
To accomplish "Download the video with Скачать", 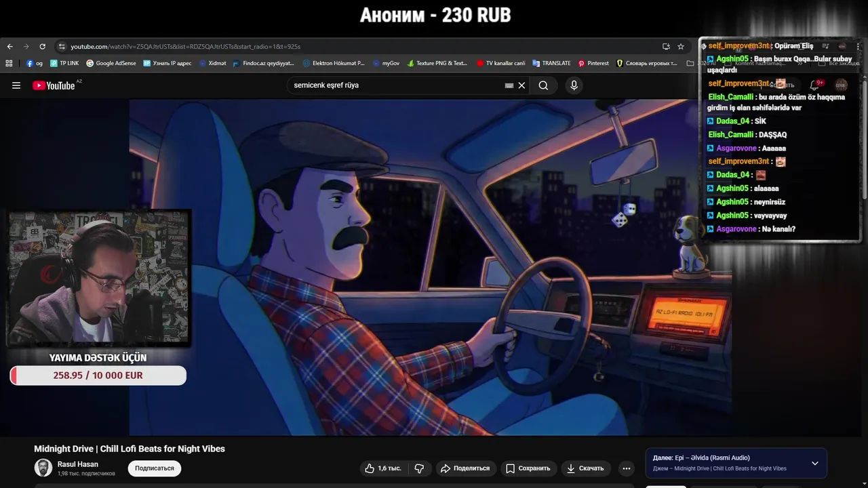I will pyautogui.click(x=585, y=468).
